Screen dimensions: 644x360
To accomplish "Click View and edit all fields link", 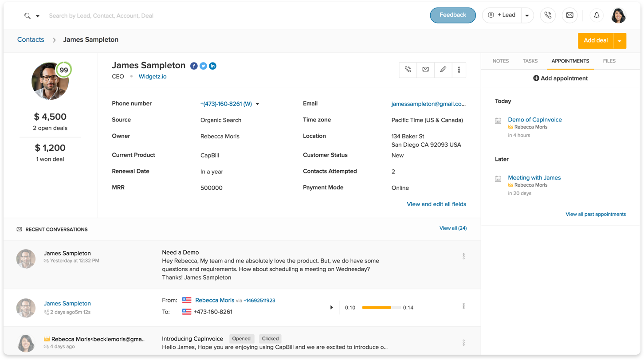I will click(x=436, y=204).
